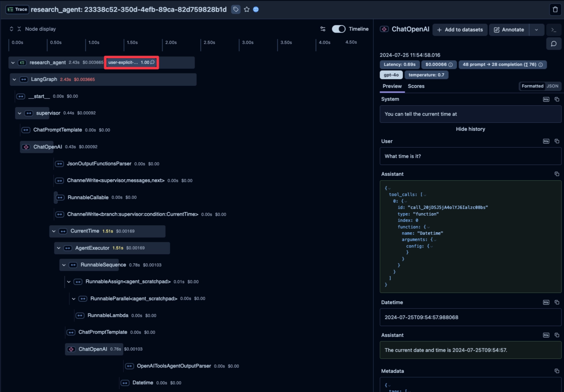Collapse the CurrentTime node
564x392 pixels.
(54, 231)
